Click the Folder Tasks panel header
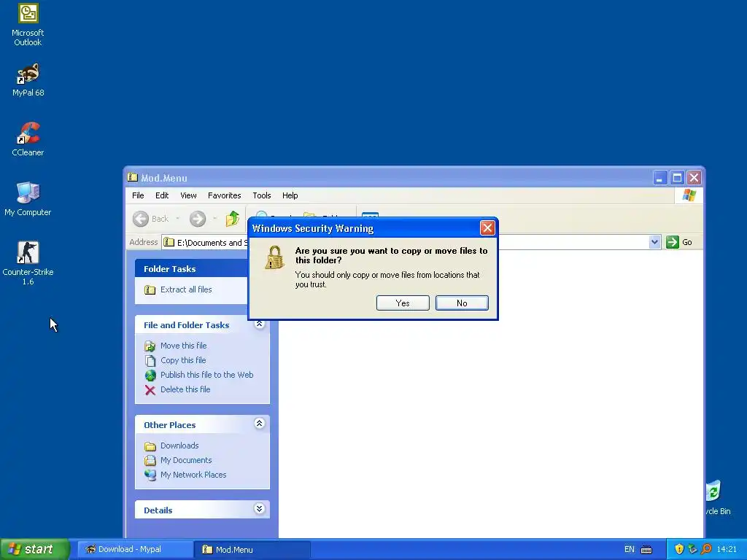747x560 pixels. (x=191, y=268)
